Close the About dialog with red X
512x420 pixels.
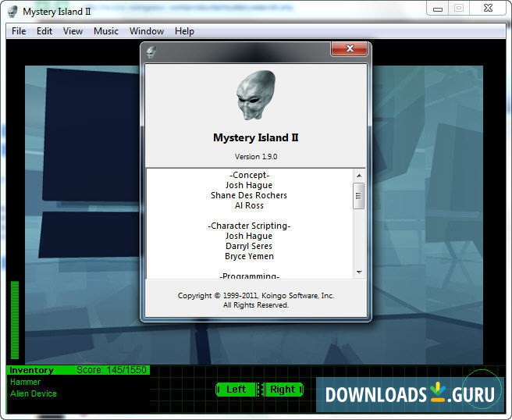350,48
